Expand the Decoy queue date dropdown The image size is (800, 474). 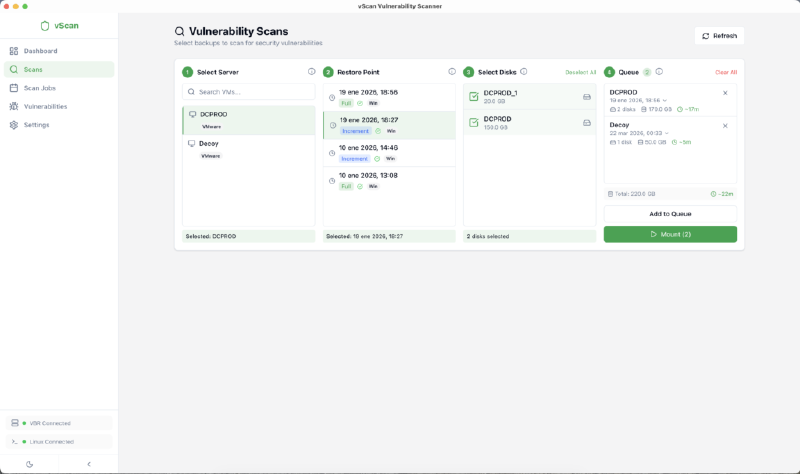point(666,133)
